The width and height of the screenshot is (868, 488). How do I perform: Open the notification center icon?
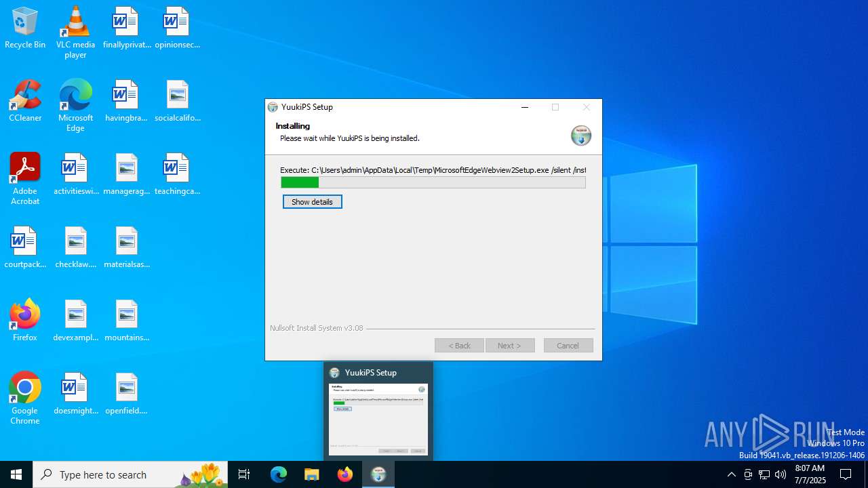point(846,474)
